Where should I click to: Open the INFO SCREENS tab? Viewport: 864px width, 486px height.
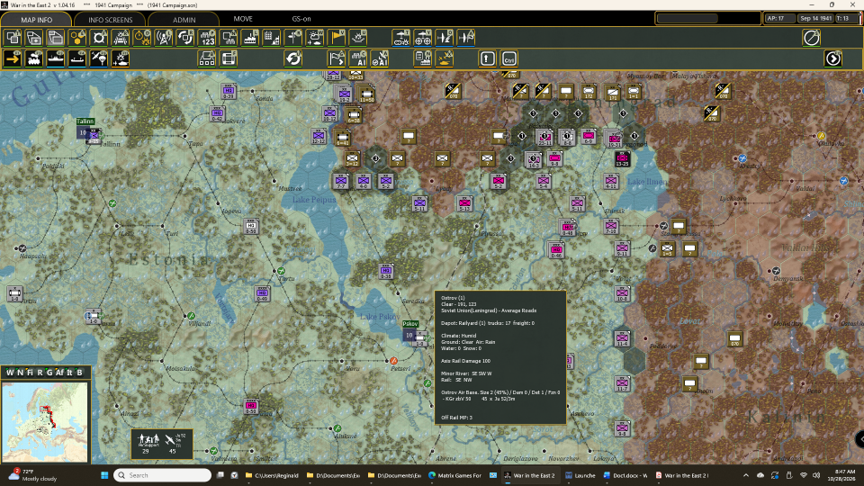[110, 19]
